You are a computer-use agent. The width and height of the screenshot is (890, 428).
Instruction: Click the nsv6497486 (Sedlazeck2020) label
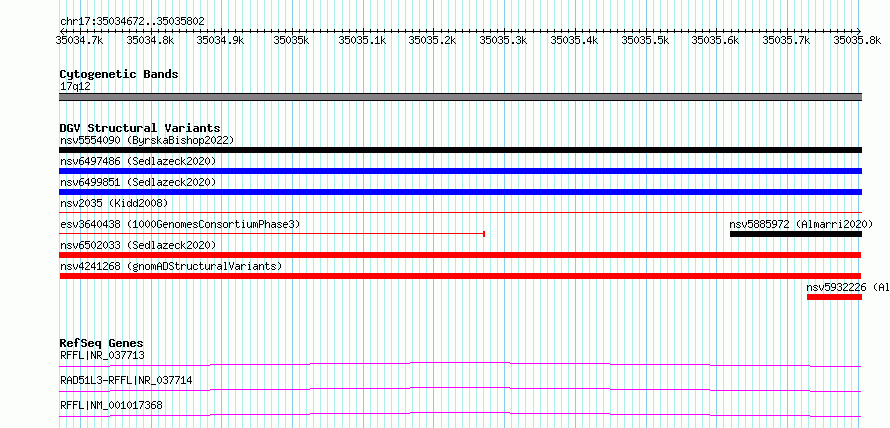pos(138,161)
